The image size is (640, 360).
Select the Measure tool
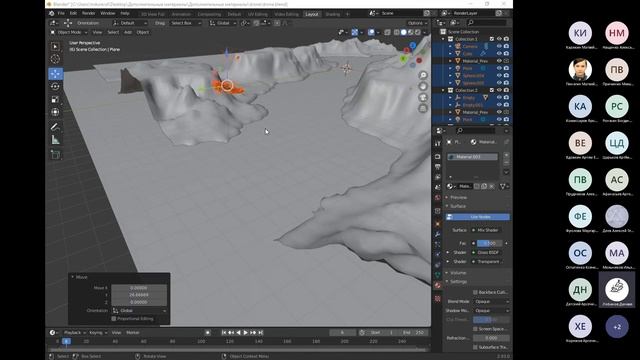click(56, 140)
